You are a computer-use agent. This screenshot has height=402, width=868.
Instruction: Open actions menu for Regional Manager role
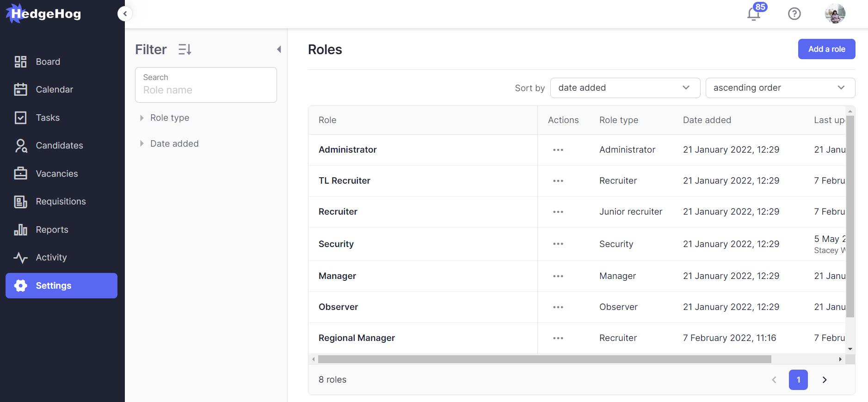(558, 338)
